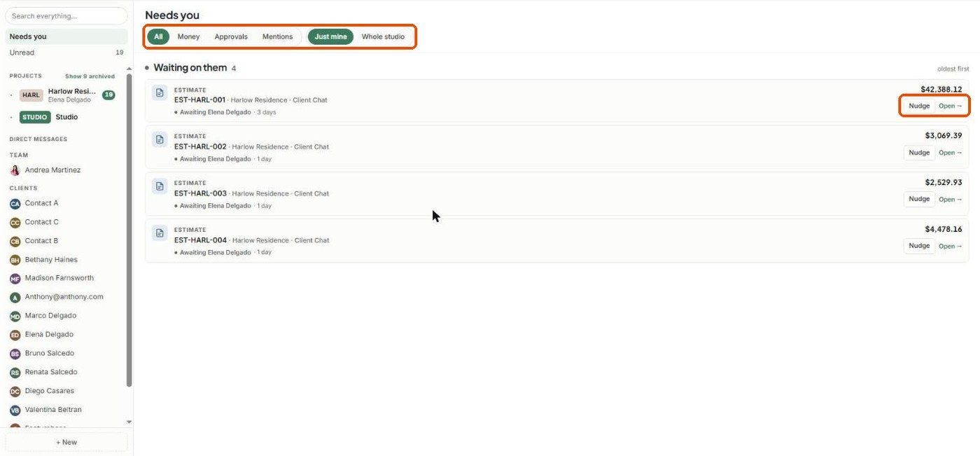
Task: Click the EST-HARL-004 title text
Action: 200,240
